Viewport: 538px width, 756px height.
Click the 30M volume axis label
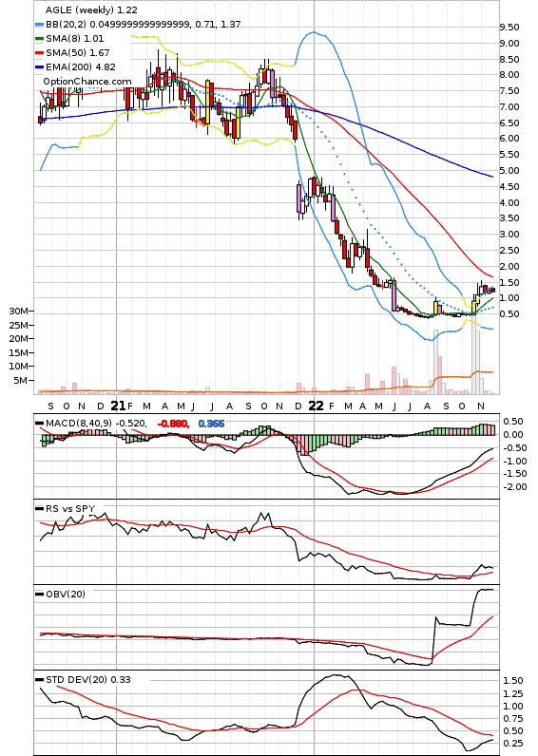pos(18,311)
